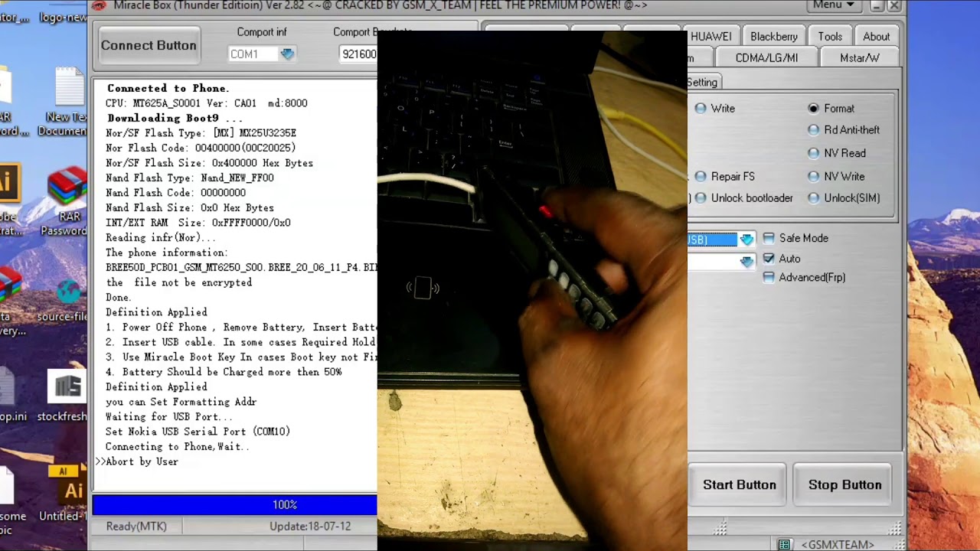Viewport: 980px width, 551px height.
Task: Open the About tab
Action: coord(876,37)
